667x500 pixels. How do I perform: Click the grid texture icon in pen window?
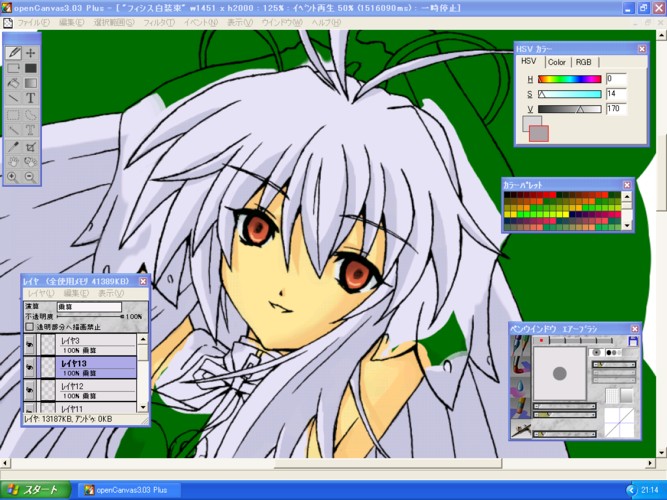612,396
